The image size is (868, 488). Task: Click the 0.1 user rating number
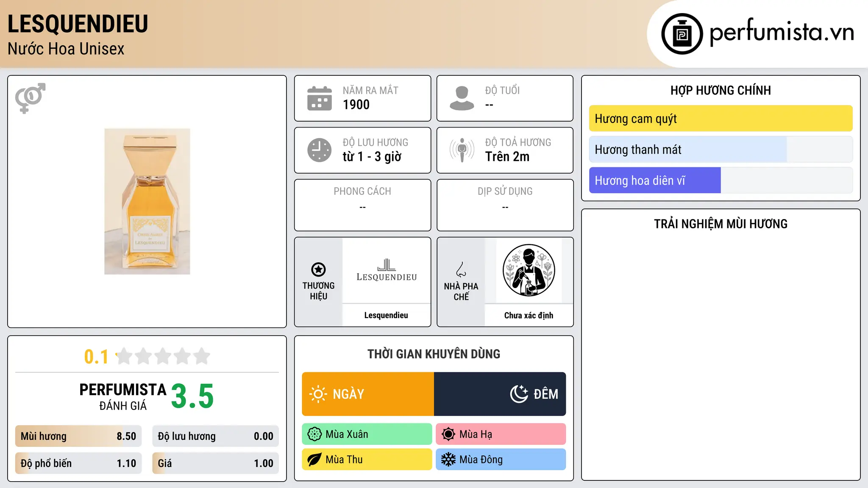96,357
